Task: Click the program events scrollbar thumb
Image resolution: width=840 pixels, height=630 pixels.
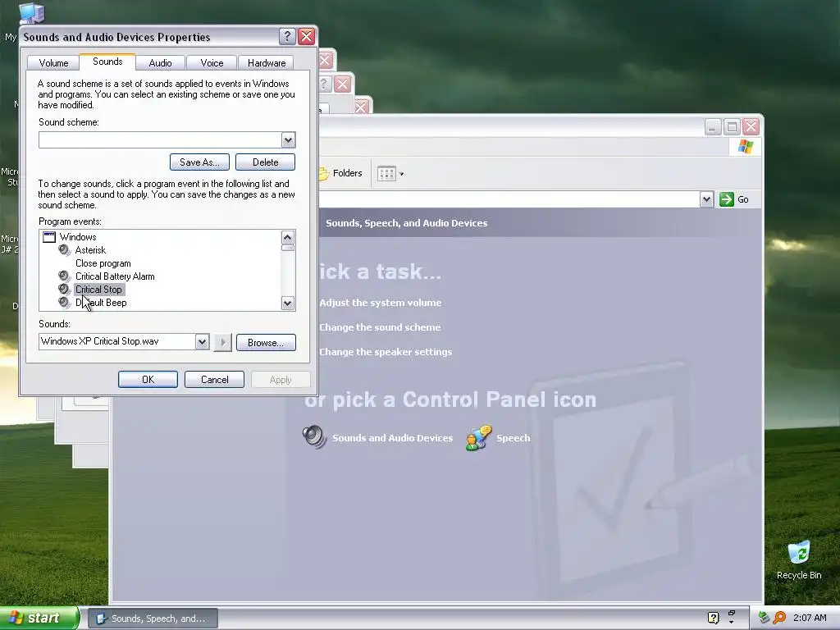Action: 288,248
